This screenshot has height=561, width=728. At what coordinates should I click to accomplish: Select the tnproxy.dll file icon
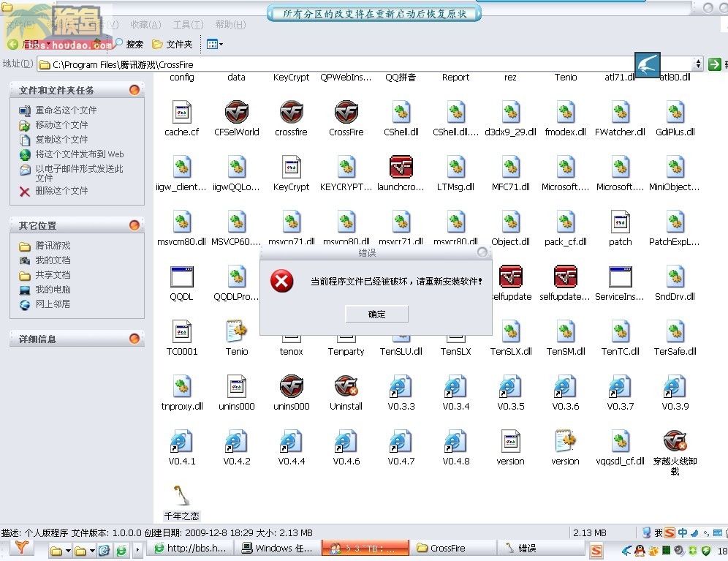click(181, 386)
